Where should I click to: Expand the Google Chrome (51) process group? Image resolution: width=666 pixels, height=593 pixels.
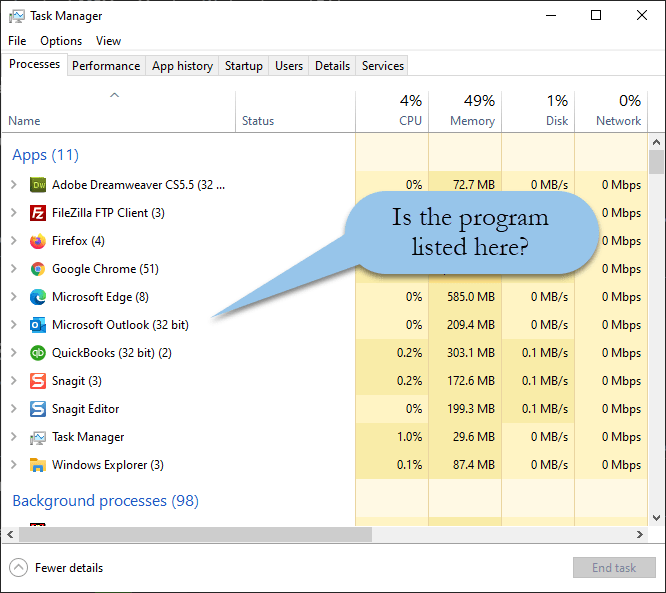click(14, 269)
